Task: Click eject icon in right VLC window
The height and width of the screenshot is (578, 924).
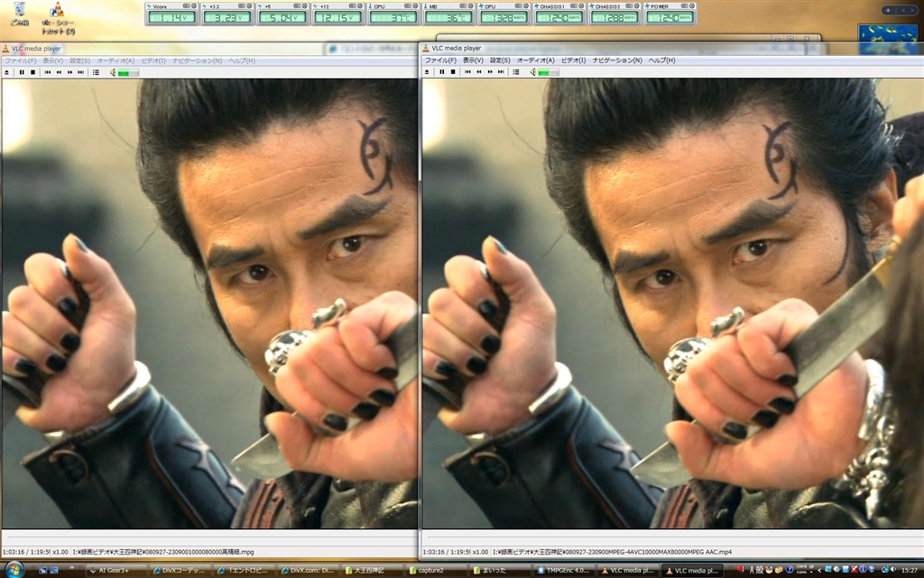Action: pyautogui.click(x=427, y=71)
